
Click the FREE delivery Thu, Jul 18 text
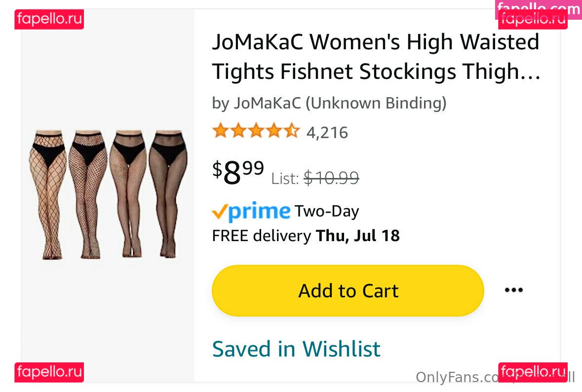[x=306, y=236]
